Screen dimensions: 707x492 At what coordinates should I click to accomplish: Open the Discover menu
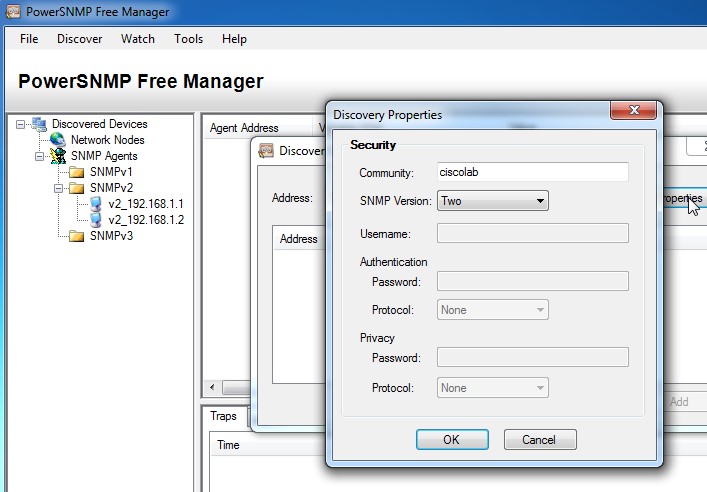[x=79, y=39]
